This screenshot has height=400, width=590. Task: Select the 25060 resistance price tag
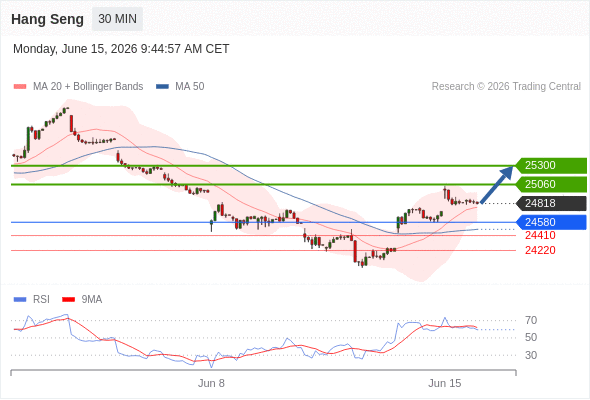551,184
